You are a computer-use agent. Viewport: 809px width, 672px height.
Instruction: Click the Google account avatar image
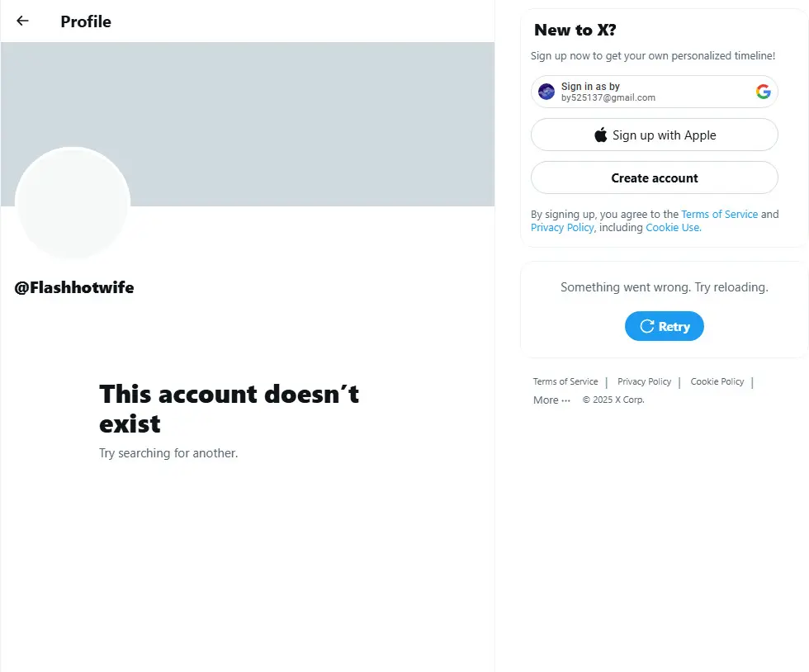pyautogui.click(x=546, y=92)
